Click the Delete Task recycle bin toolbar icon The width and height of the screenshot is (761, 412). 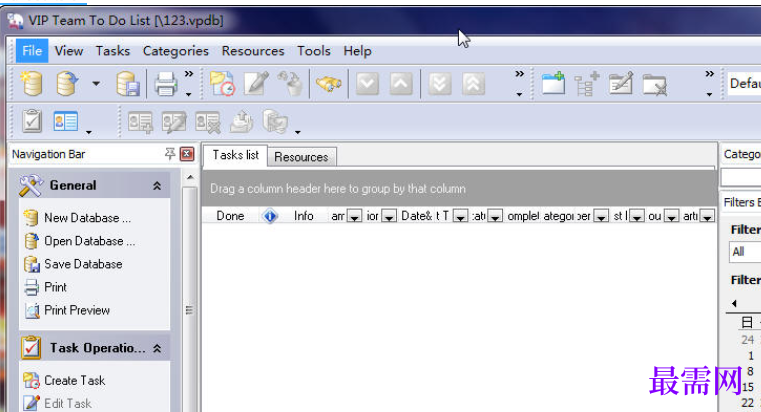tap(290, 83)
